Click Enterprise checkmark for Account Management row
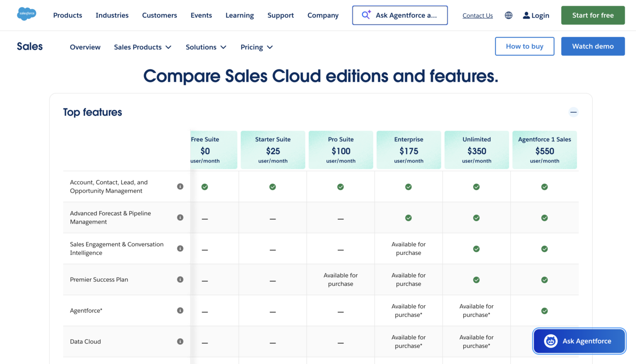 409,187
